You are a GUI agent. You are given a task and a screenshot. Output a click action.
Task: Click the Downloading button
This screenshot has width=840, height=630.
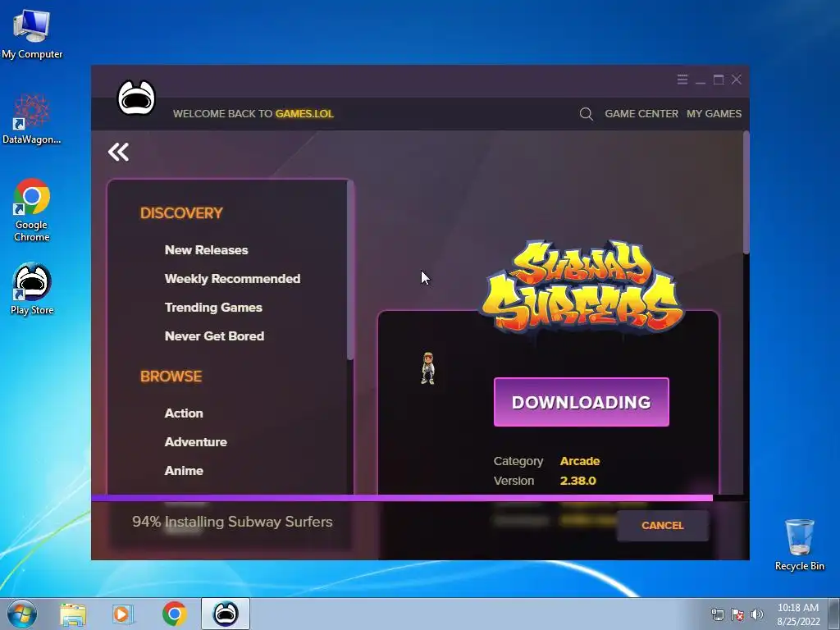[582, 402]
